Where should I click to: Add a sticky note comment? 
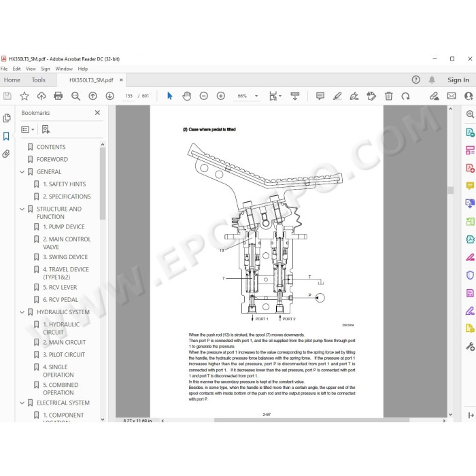pyautogui.click(x=320, y=97)
